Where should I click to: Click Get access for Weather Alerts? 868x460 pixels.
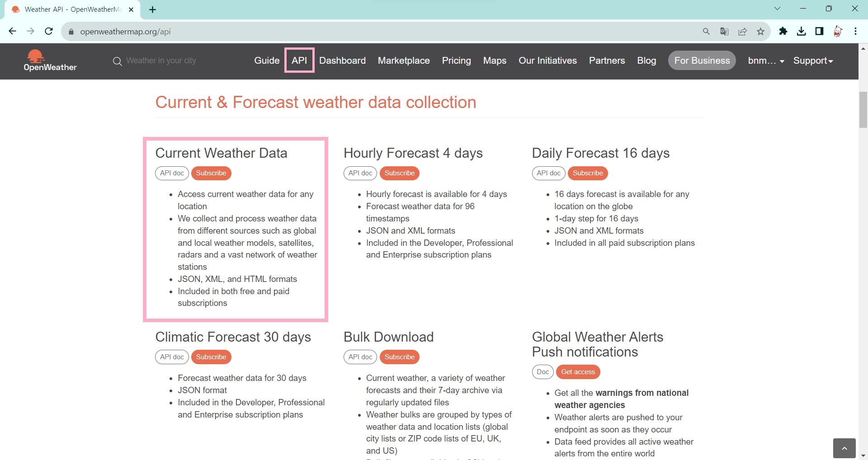(578, 372)
